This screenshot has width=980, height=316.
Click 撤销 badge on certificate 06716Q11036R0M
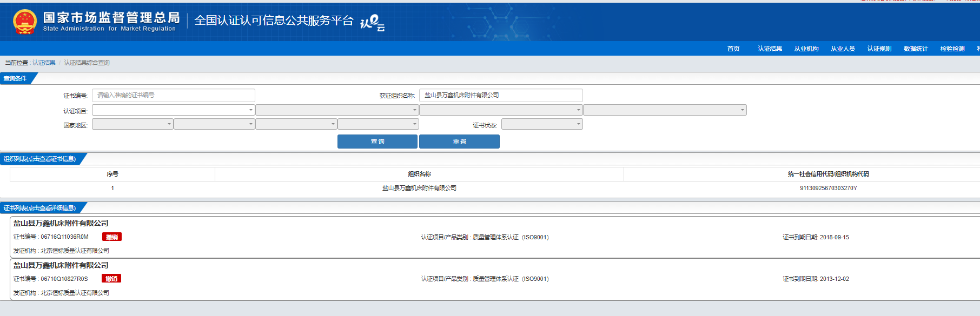pyautogui.click(x=112, y=237)
